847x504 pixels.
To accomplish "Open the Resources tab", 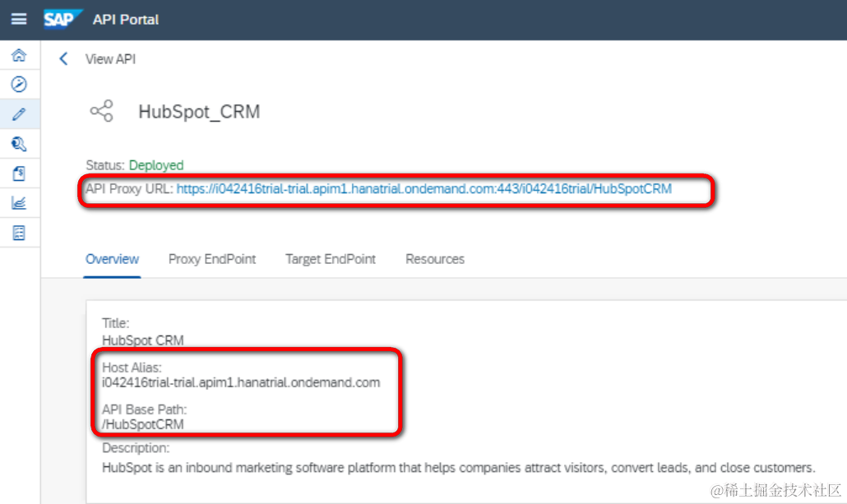I will 435,259.
